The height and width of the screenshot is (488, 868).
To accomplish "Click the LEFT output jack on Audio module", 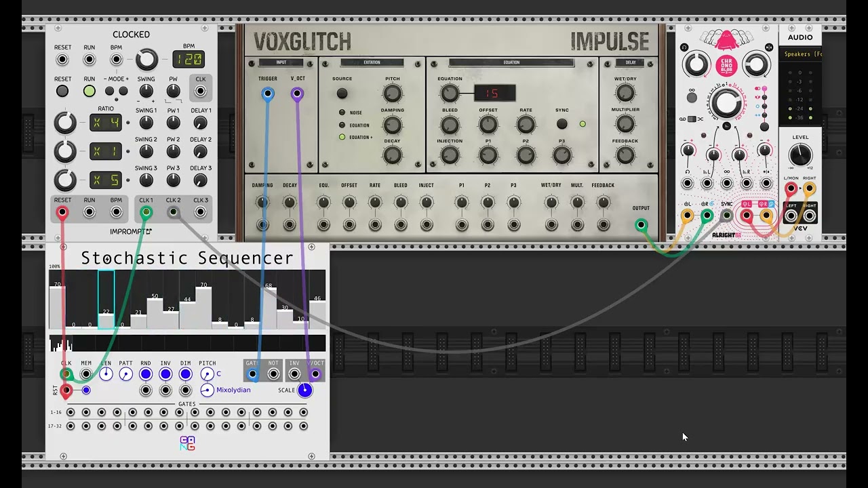I will [791, 216].
